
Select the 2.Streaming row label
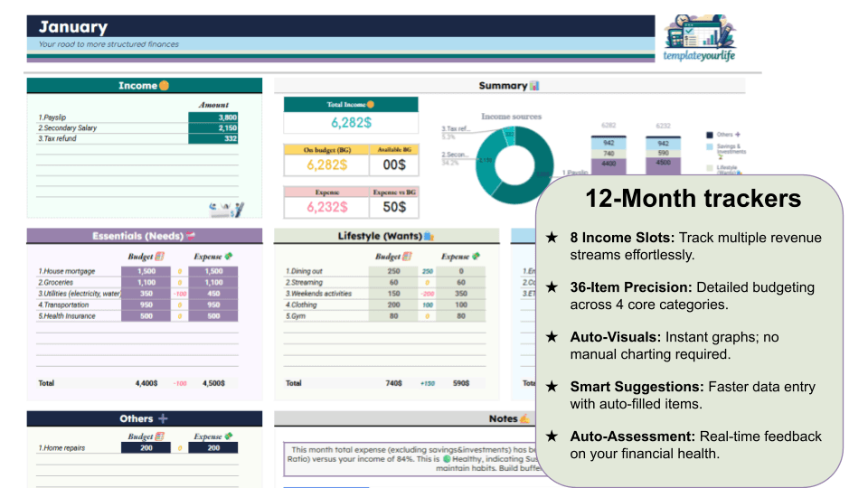(304, 282)
